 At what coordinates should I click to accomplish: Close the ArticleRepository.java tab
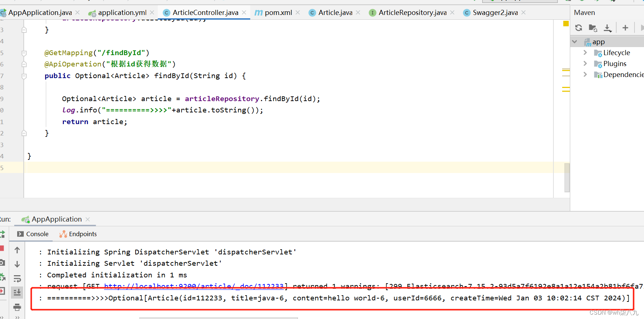coord(452,12)
